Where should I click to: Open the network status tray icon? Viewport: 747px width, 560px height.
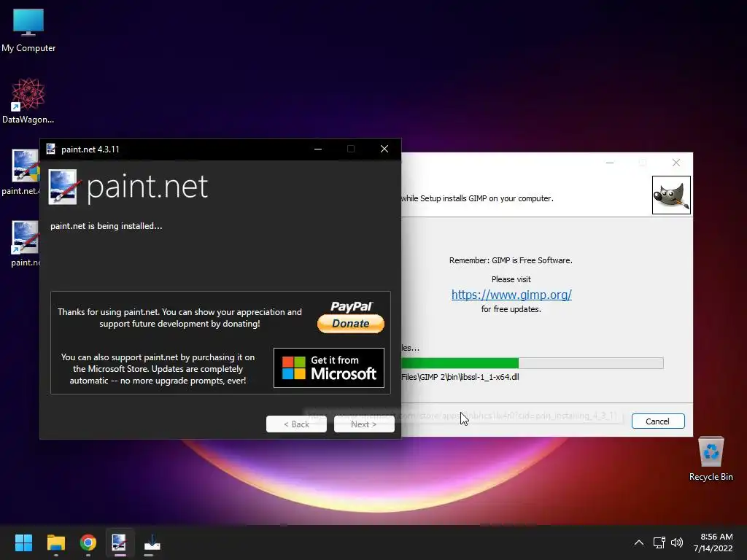tap(659, 542)
